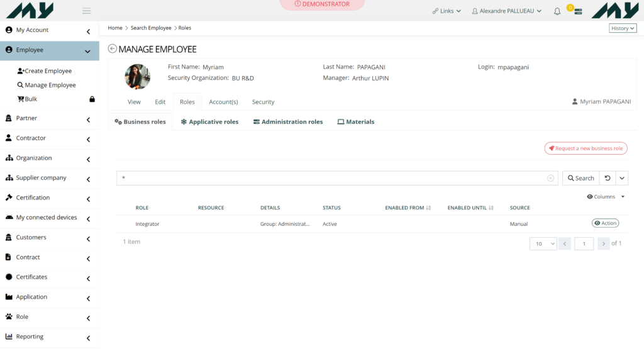Sort by Enabled Until column
Viewport: 644px width, 349px height.
(x=491, y=208)
